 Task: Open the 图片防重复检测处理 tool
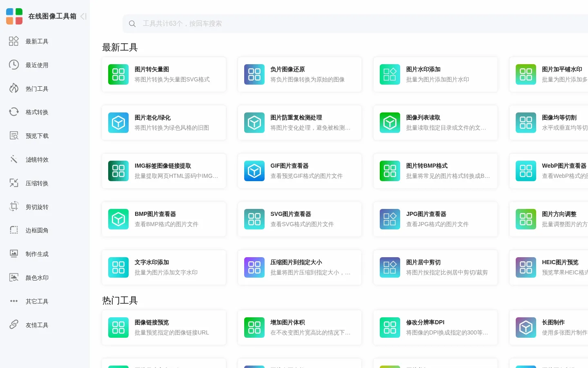[x=300, y=123]
